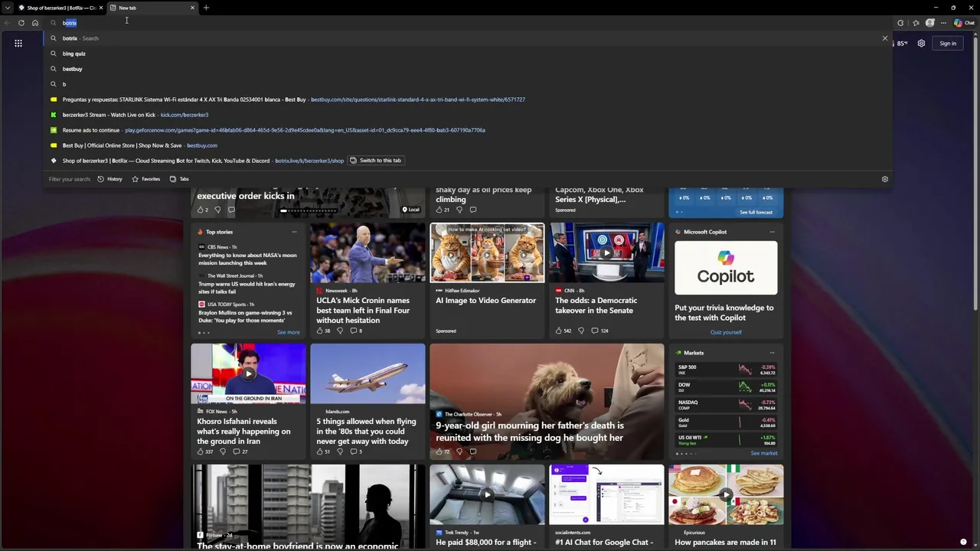
Task: Open comments on the Khosro Isfahani story
Action: (240, 452)
